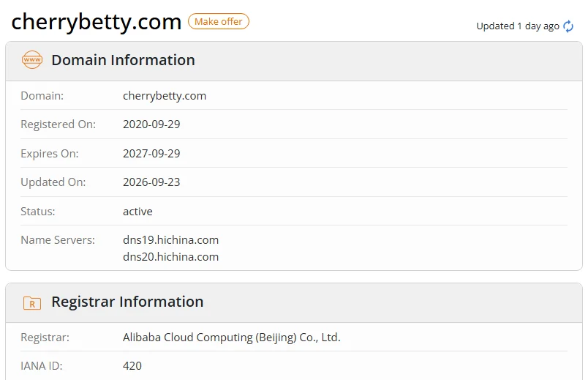Viewport: 588px width, 380px height.
Task: Click the www globe icon in Domain Information
Action: tap(32, 60)
